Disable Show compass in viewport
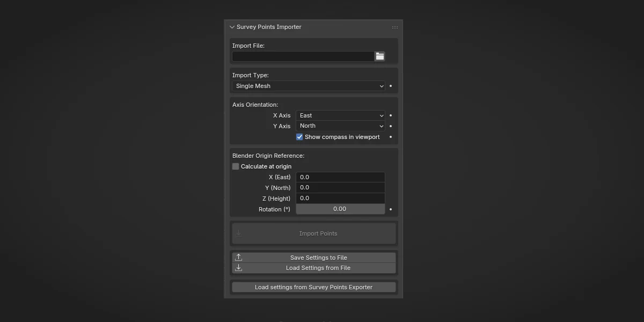The height and width of the screenshot is (322, 644). coord(299,137)
